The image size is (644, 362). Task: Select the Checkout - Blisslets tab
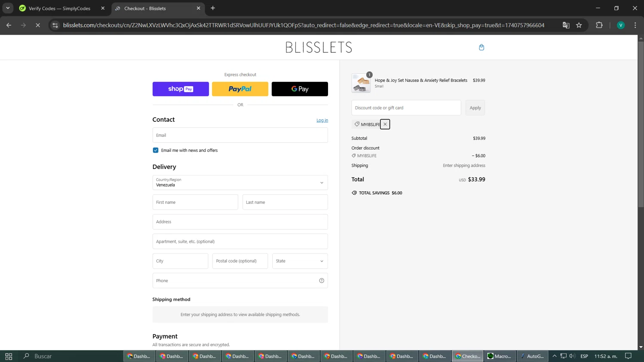pyautogui.click(x=145, y=8)
